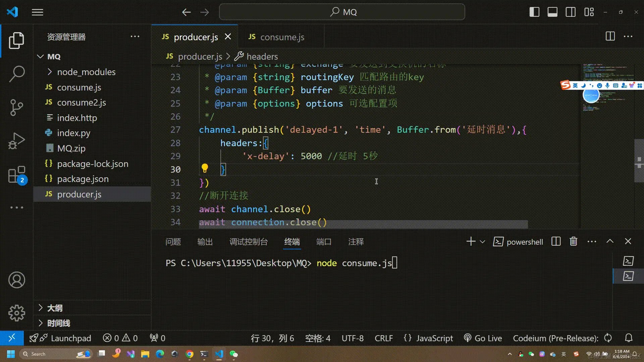Viewport: 644px width, 362px height.
Task: Click Launchpad in status bar
Action: (60, 338)
